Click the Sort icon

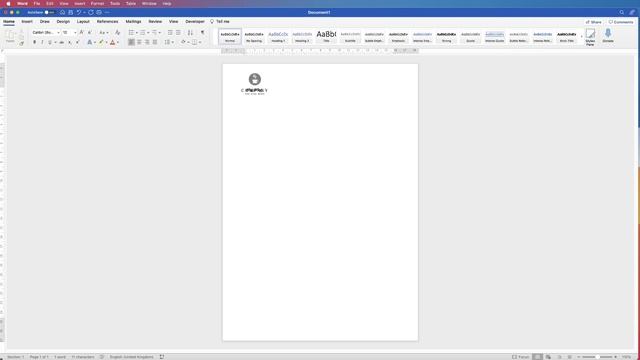pos(190,33)
